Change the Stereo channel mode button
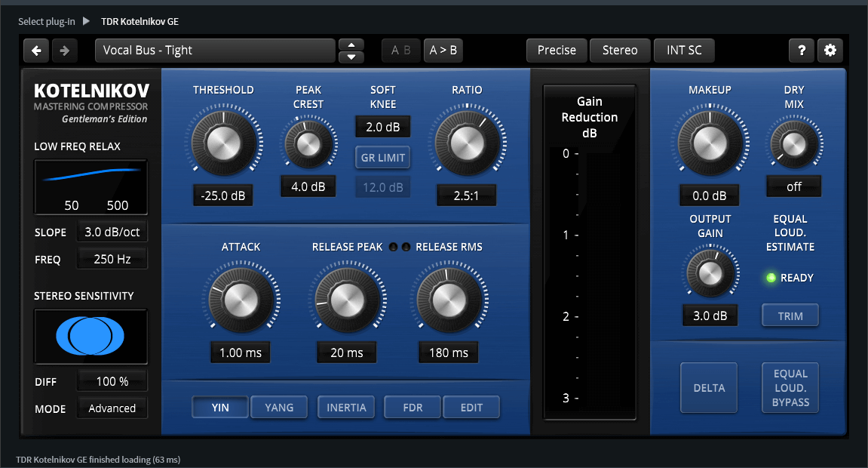 tap(620, 51)
